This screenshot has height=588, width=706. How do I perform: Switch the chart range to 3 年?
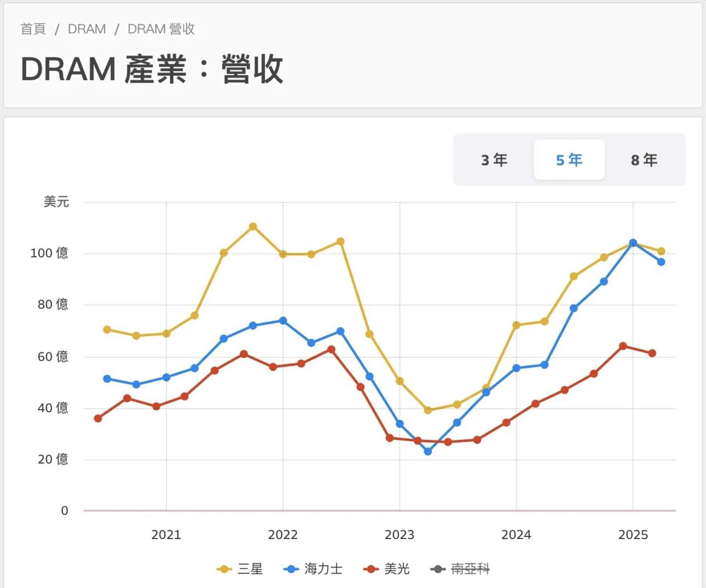pyautogui.click(x=494, y=160)
